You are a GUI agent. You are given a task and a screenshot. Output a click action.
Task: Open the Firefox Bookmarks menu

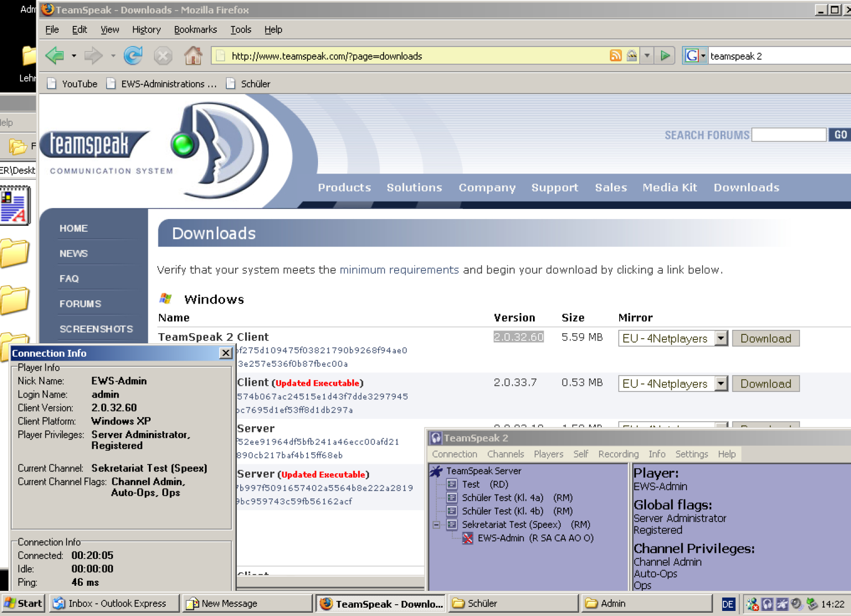(x=195, y=30)
